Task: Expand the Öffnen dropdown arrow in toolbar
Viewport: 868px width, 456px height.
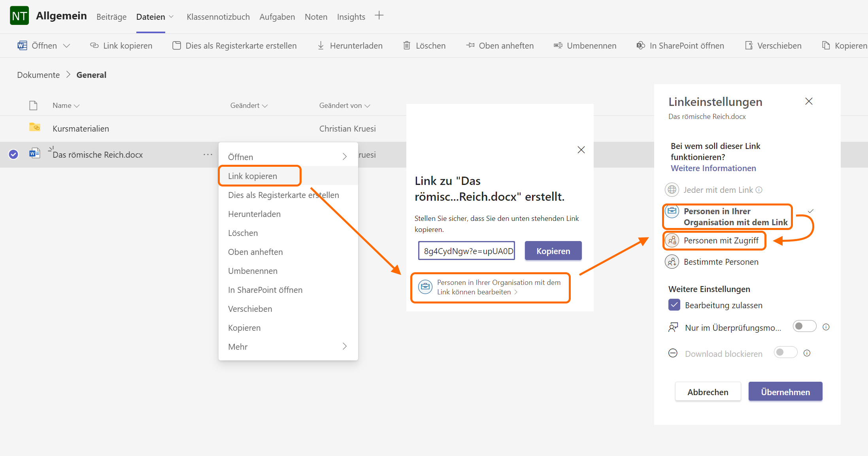Action: tap(67, 46)
